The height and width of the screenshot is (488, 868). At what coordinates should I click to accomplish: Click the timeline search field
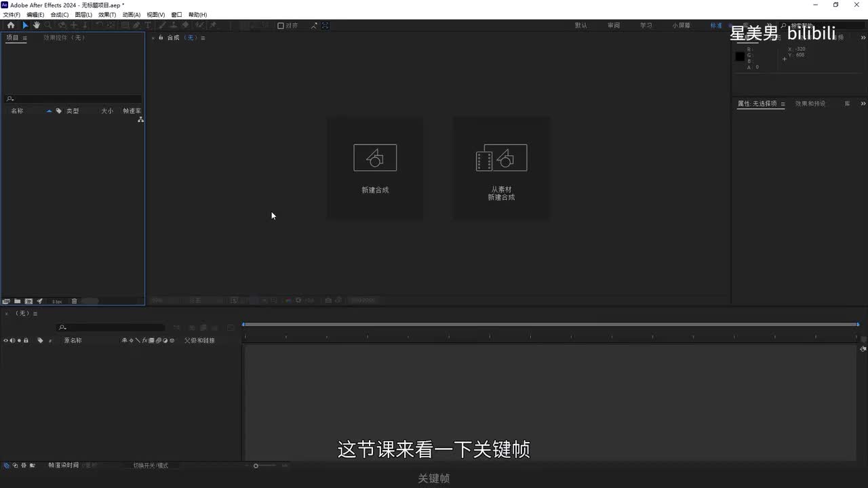111,327
